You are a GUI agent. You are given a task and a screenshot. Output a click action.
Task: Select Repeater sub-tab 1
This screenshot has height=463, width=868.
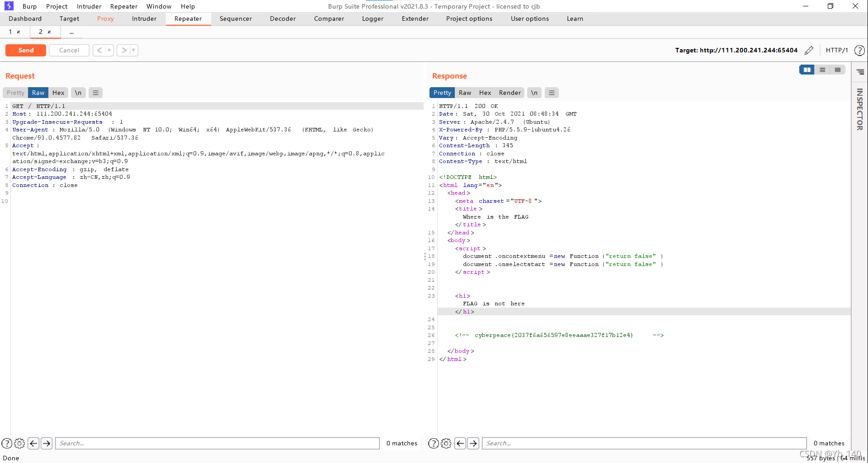(10, 32)
